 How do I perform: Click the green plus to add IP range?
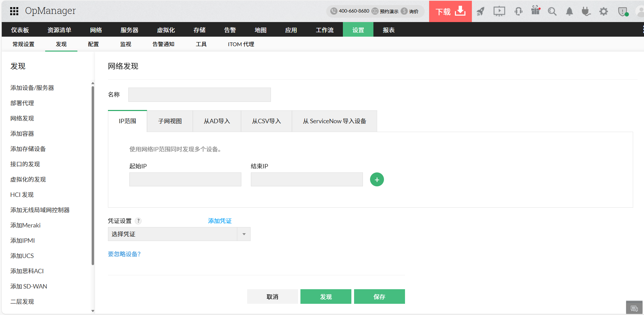376,179
